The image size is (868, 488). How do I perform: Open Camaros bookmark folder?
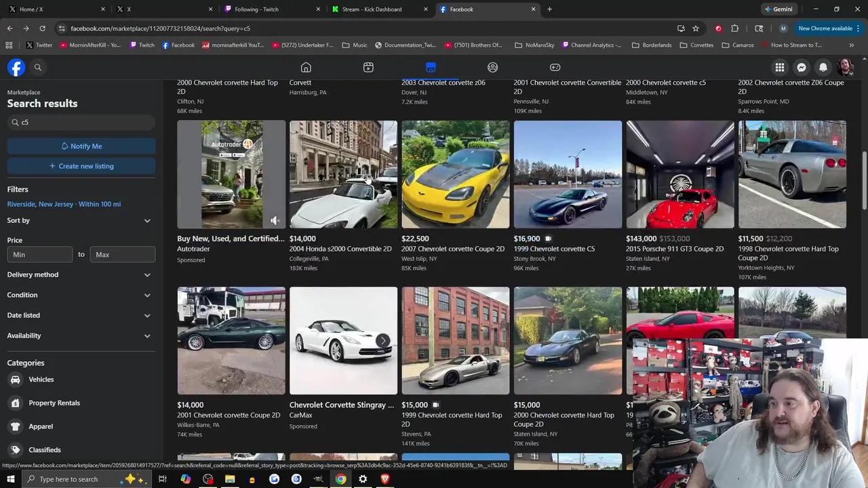pos(738,45)
